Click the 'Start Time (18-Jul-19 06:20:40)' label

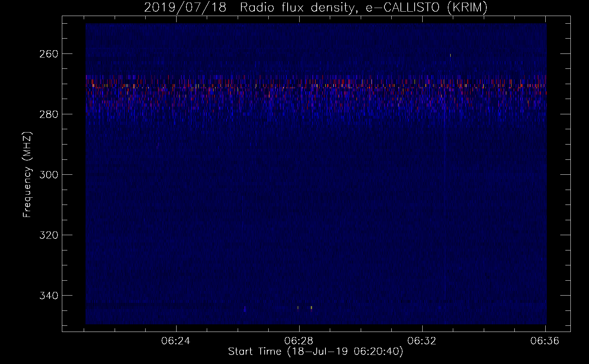point(316,352)
